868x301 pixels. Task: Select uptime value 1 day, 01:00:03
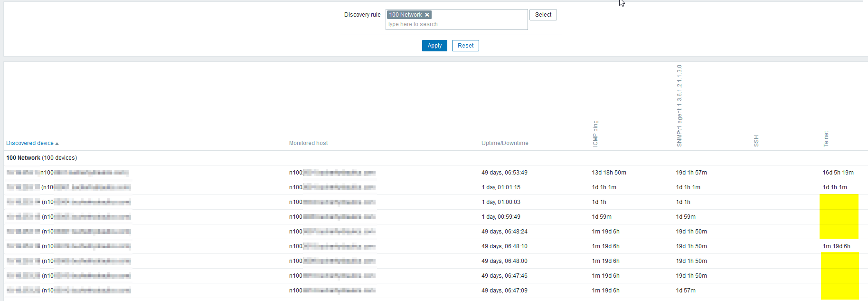coord(501,202)
